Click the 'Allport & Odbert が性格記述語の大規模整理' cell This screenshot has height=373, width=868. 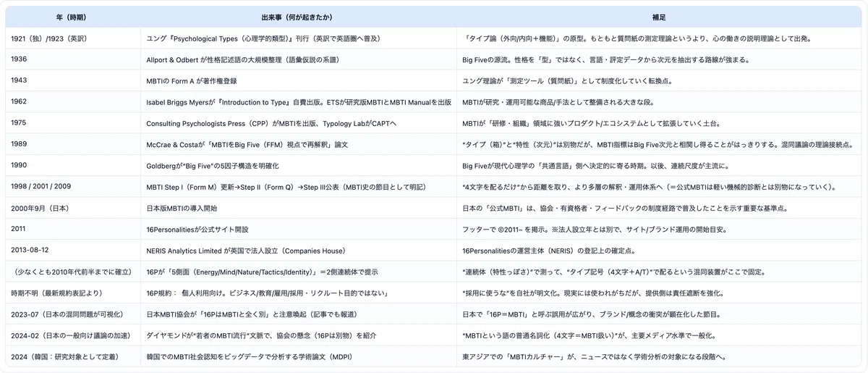point(298,59)
